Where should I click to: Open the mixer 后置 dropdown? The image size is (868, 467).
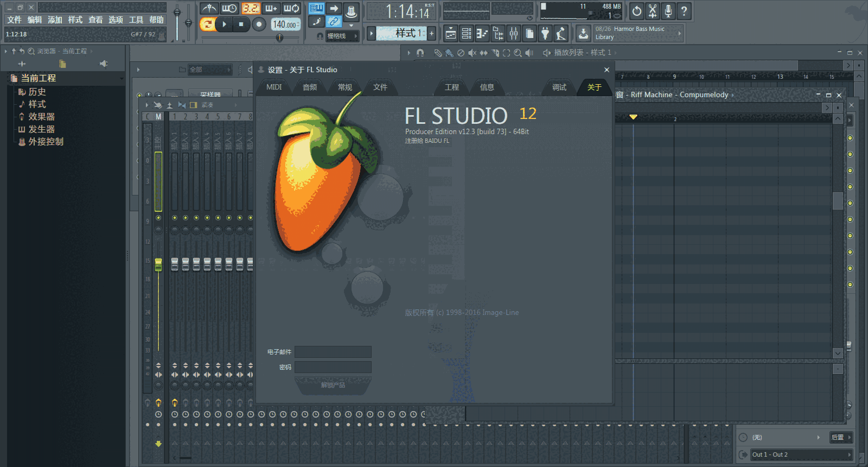coord(841,437)
